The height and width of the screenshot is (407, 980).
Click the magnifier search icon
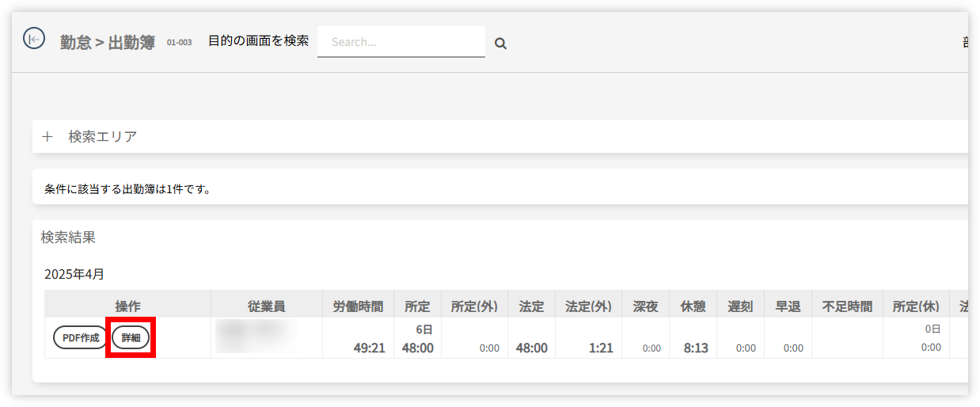(500, 44)
